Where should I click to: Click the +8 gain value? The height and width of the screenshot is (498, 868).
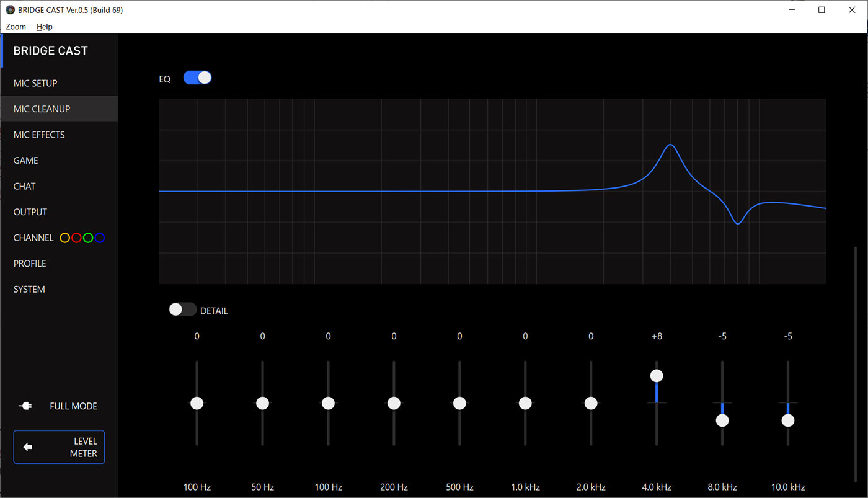point(657,336)
